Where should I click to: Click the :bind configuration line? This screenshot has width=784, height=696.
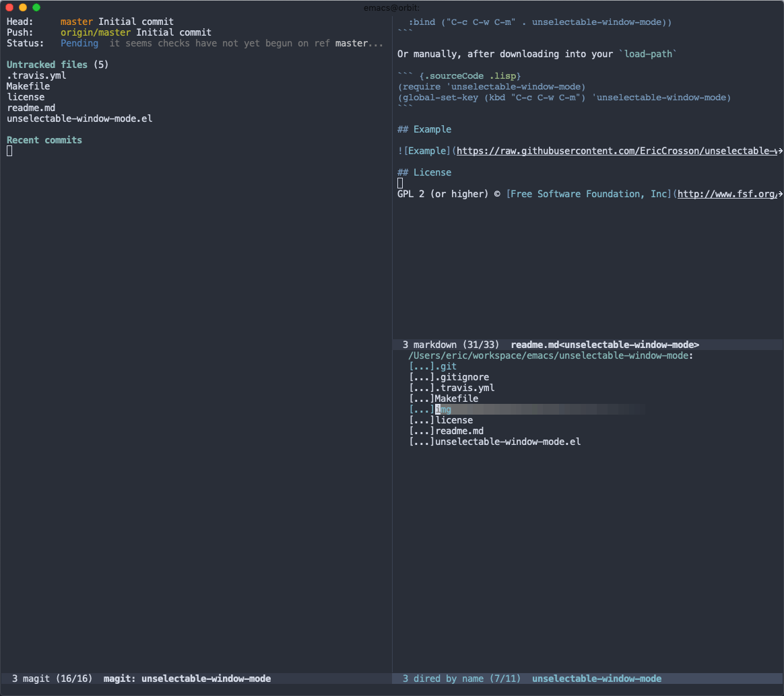click(x=540, y=22)
